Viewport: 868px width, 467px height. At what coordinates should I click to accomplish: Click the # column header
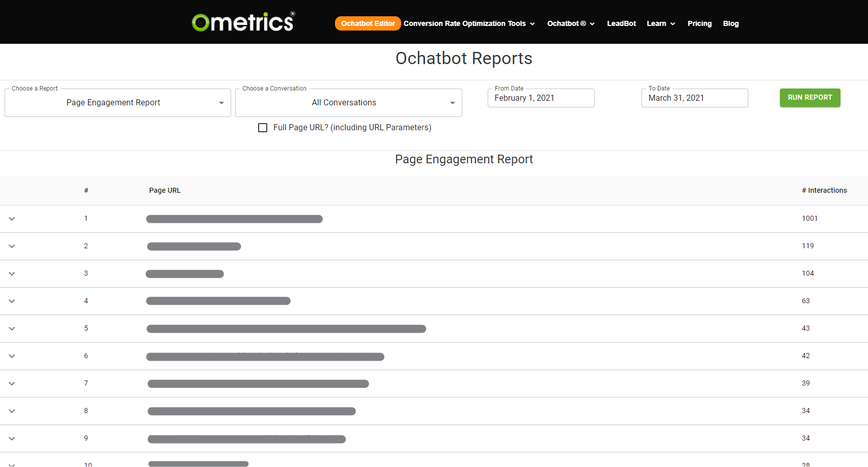86,190
